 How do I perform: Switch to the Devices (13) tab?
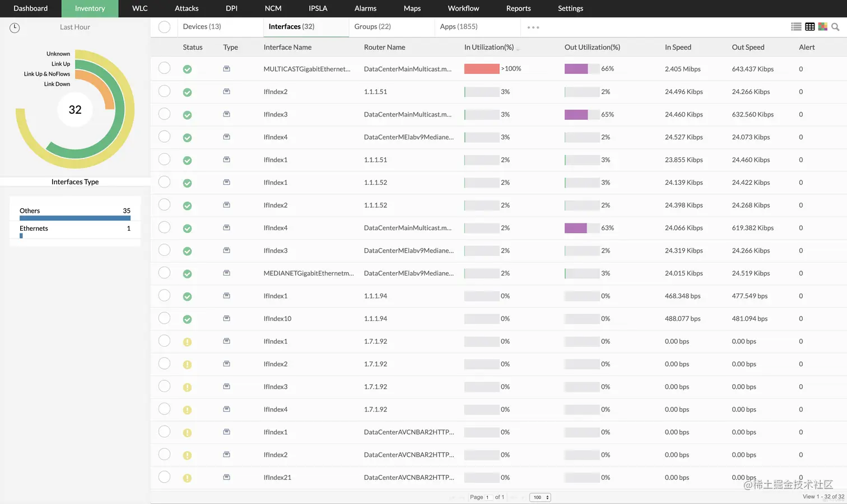[x=202, y=27]
